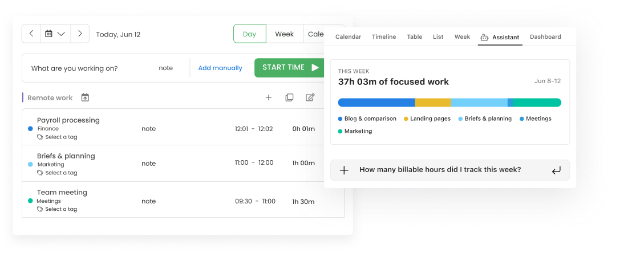Click the note field beside task input
644x253 pixels.
(166, 68)
